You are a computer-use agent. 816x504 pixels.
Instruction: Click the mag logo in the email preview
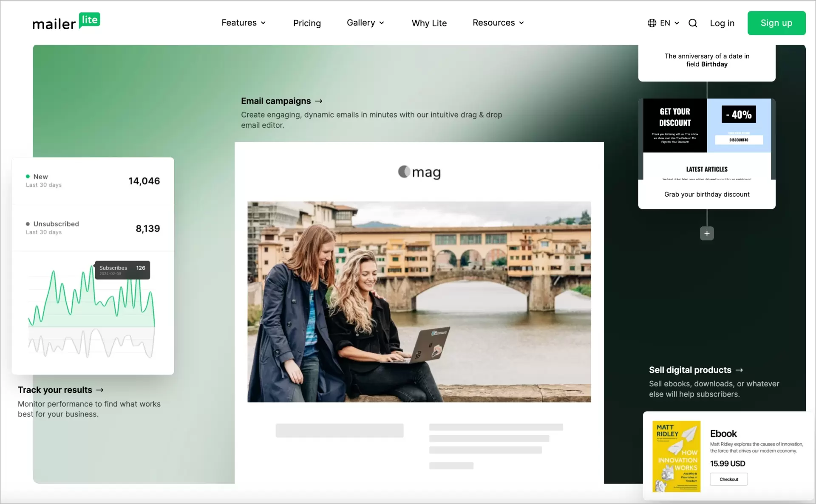tap(419, 172)
